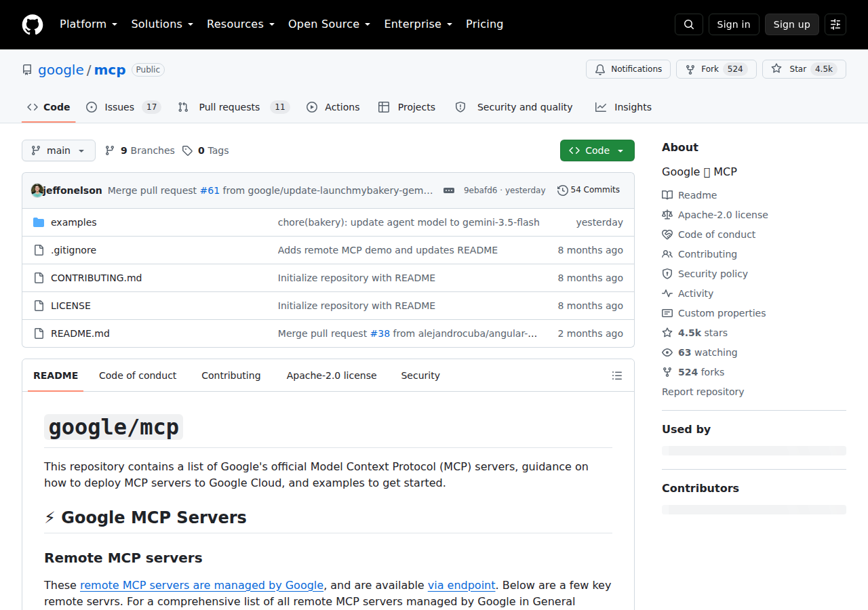Open pull request #38 link
The image size is (868, 610).
[x=380, y=333]
